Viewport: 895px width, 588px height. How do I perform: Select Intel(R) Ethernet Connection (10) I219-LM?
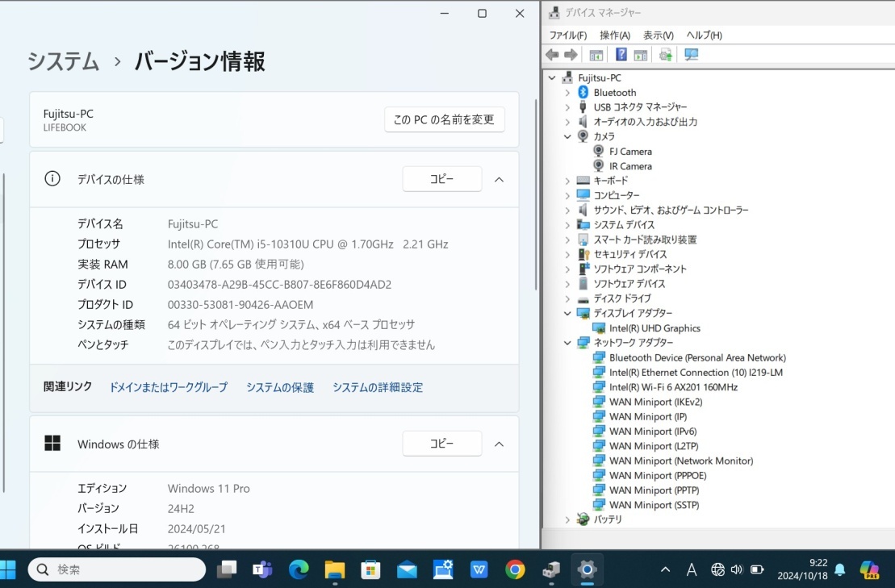coord(696,373)
